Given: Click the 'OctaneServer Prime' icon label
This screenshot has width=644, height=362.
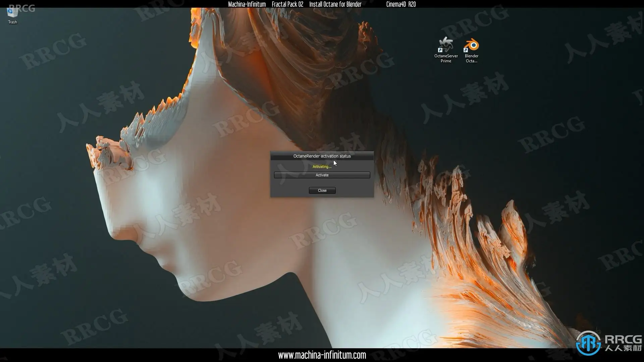Looking at the screenshot, I should point(446,58).
